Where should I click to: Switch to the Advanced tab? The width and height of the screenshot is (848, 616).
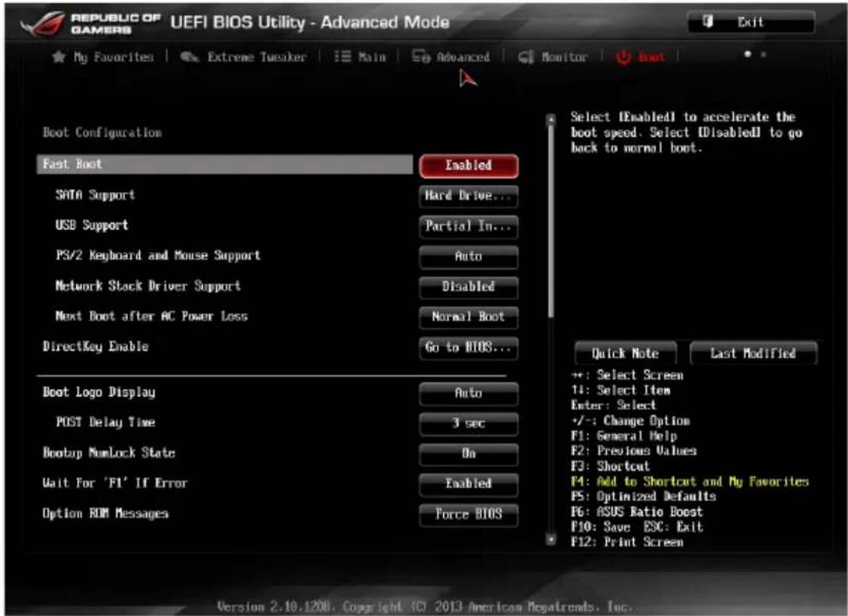pyautogui.click(x=451, y=57)
